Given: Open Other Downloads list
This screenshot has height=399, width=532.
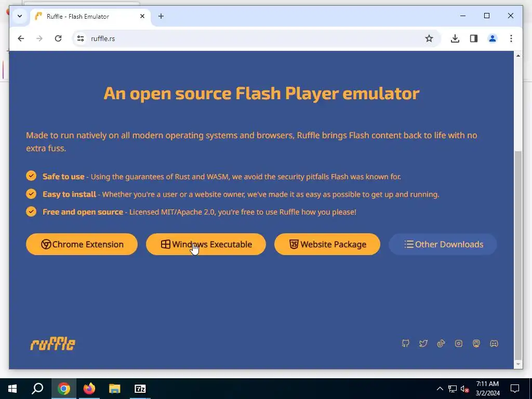Looking at the screenshot, I should click(443, 244).
